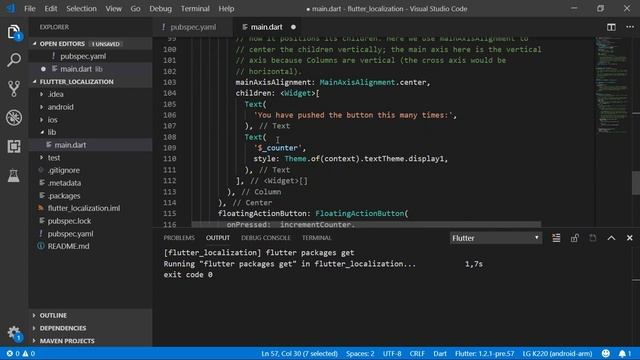Select pubspec.yaml under Open Editors
Image resolution: width=640 pixels, height=360 pixels.
[83, 56]
